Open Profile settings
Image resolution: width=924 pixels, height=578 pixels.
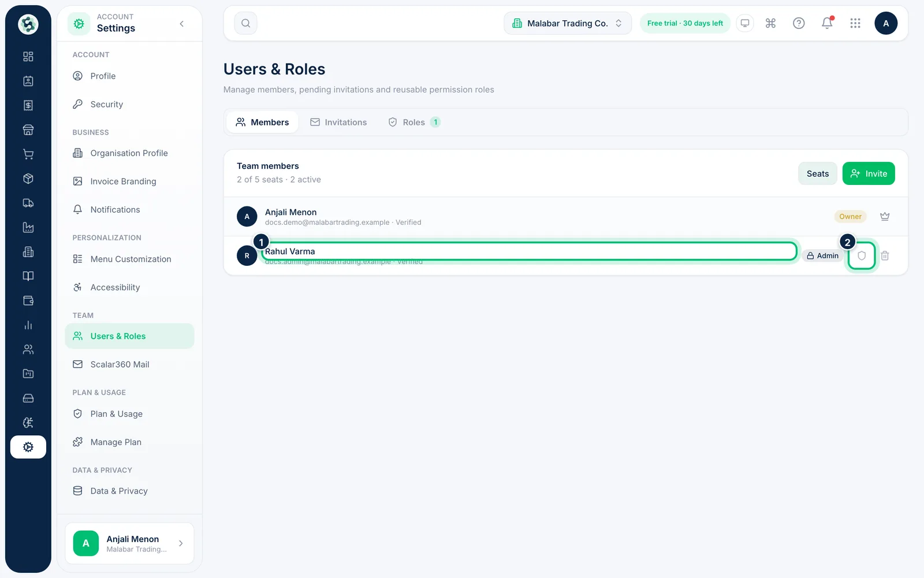point(129,76)
